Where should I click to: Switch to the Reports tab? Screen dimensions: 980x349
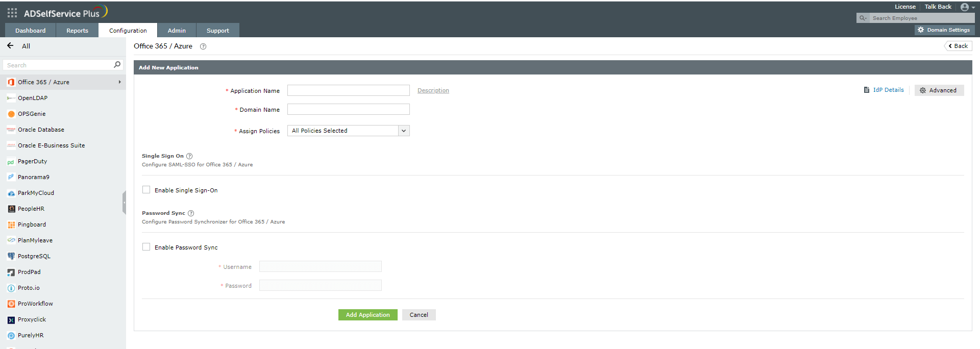click(x=77, y=31)
